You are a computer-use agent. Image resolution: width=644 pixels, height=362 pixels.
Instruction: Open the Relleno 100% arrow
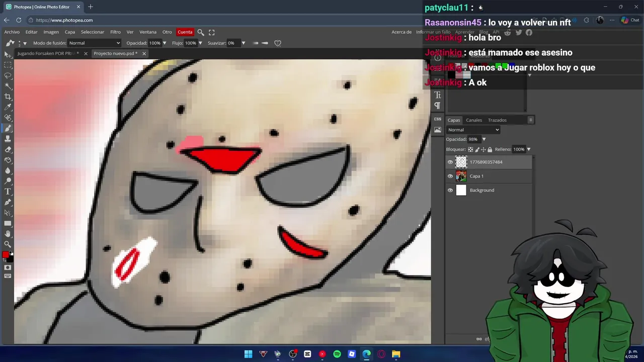click(x=528, y=149)
